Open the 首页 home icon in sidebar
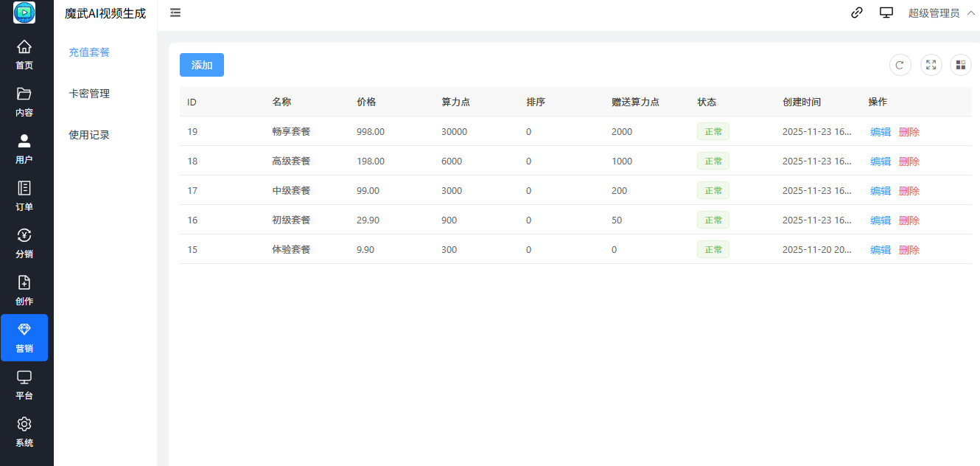Viewport: 980px width, 466px height. (x=24, y=47)
